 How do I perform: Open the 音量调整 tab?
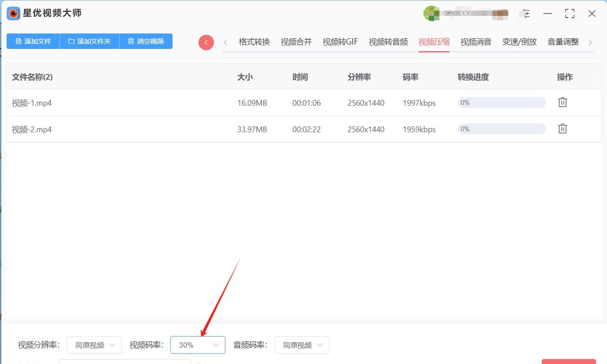[563, 42]
